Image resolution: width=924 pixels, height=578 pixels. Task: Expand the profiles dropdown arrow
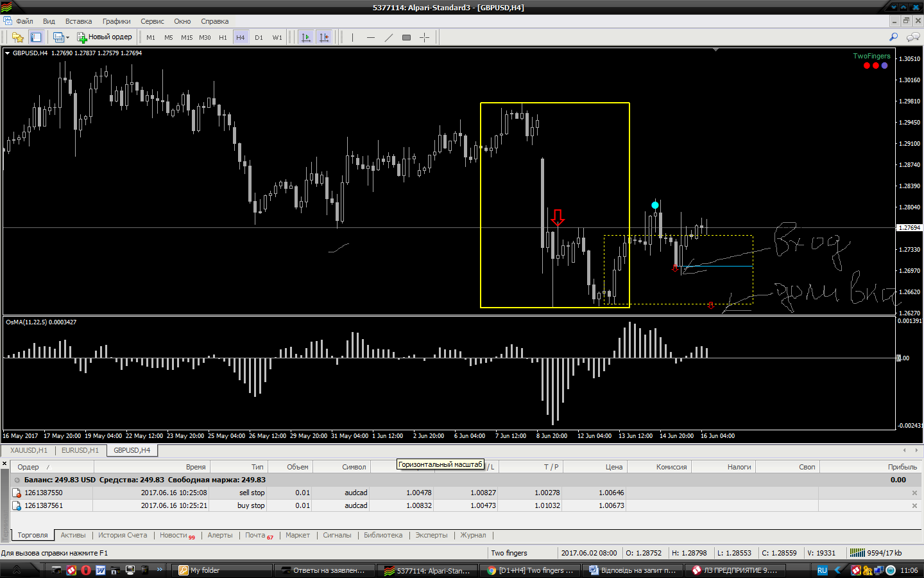68,37
